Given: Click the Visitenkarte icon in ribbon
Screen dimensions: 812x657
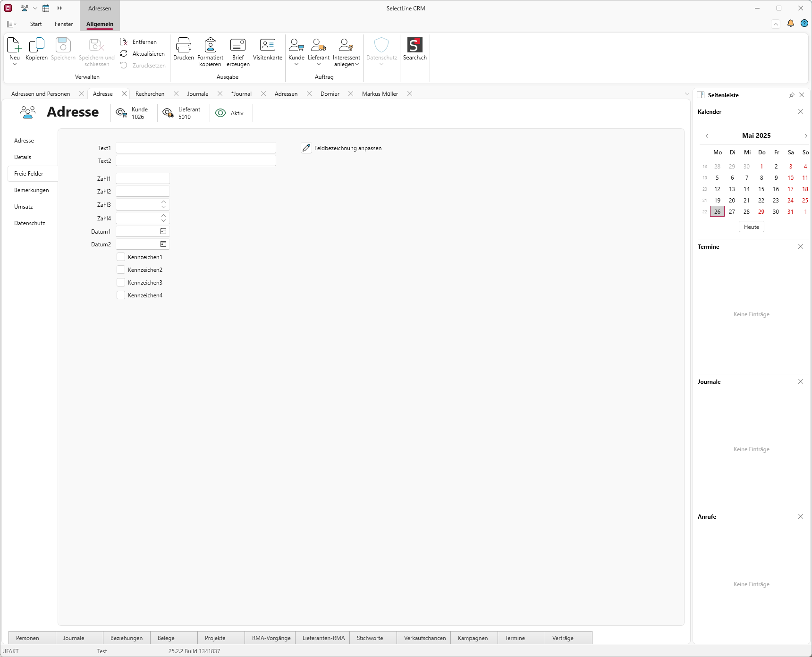Looking at the screenshot, I should (267, 46).
